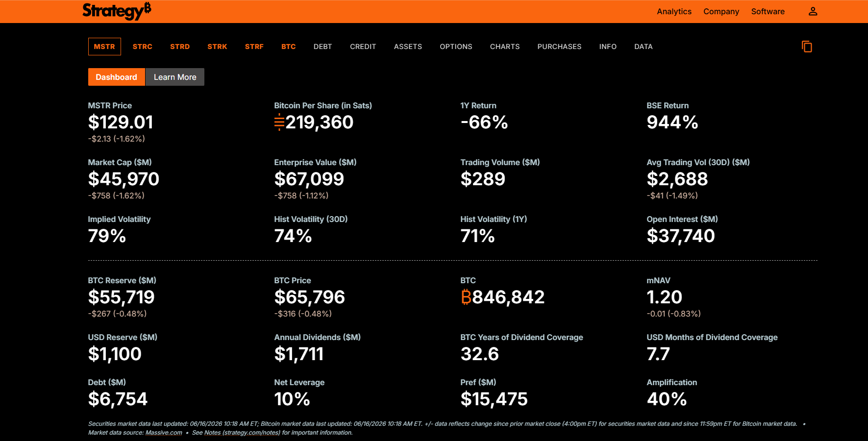Click the Dashboard button
868x441 pixels.
[117, 77]
